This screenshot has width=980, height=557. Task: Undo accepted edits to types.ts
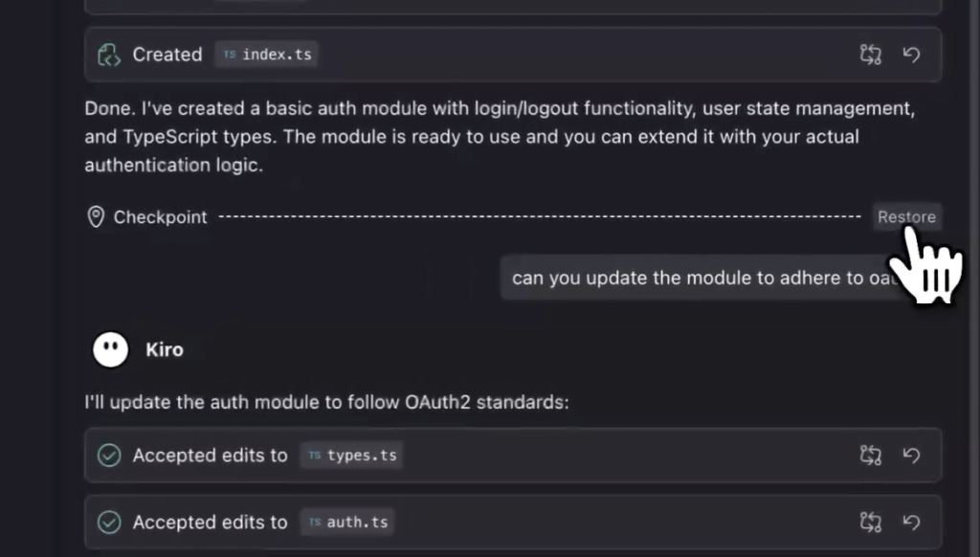click(x=912, y=456)
